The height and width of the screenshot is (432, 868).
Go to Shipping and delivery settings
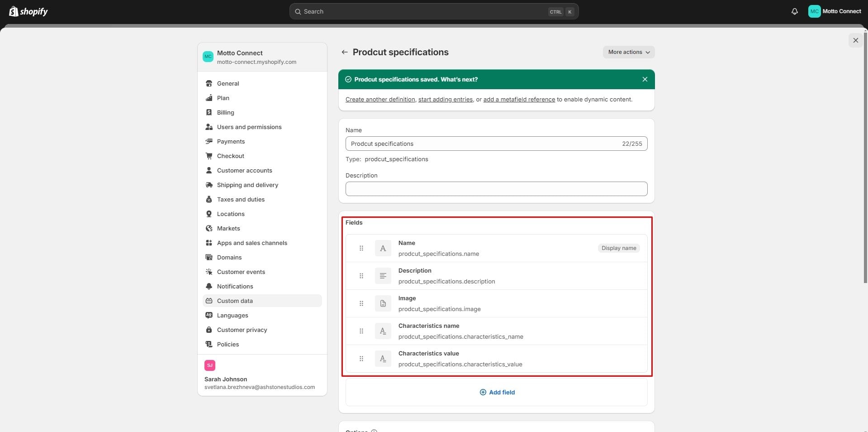coord(247,185)
